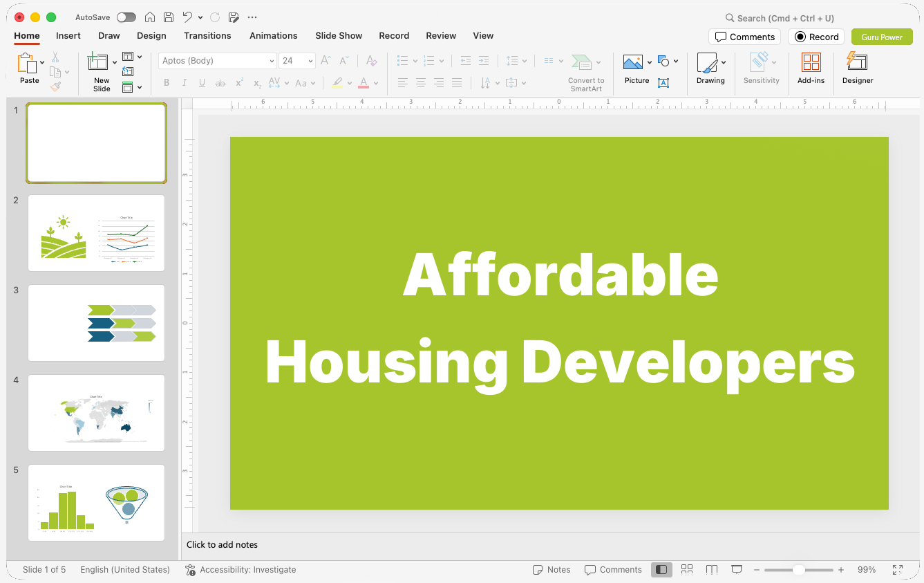Select slide 4 thumbnail with world map
This screenshot has height=583, width=924.
[x=96, y=413]
